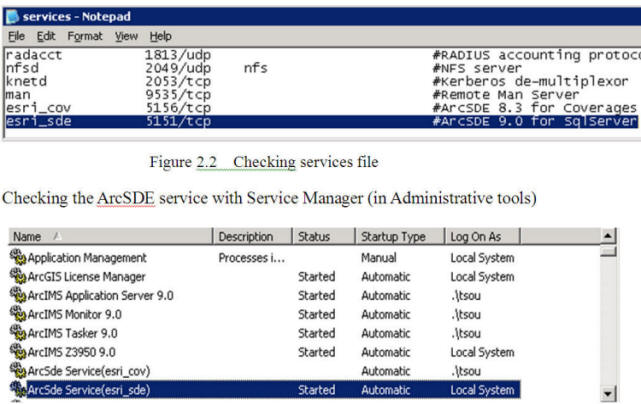Sort by the Status column header
641x404 pixels.
[324, 237]
